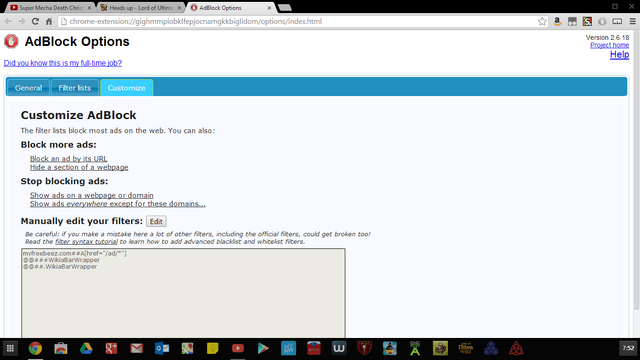Open the Netflix app in shelf
The width and height of the screenshot is (640, 360).
coord(314,349)
